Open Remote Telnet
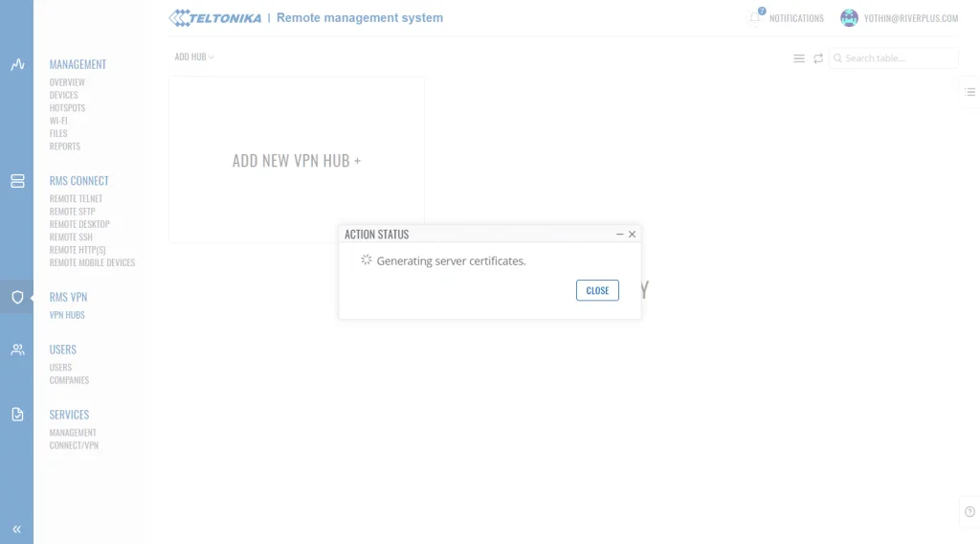This screenshot has height=544, width=980. click(x=76, y=199)
